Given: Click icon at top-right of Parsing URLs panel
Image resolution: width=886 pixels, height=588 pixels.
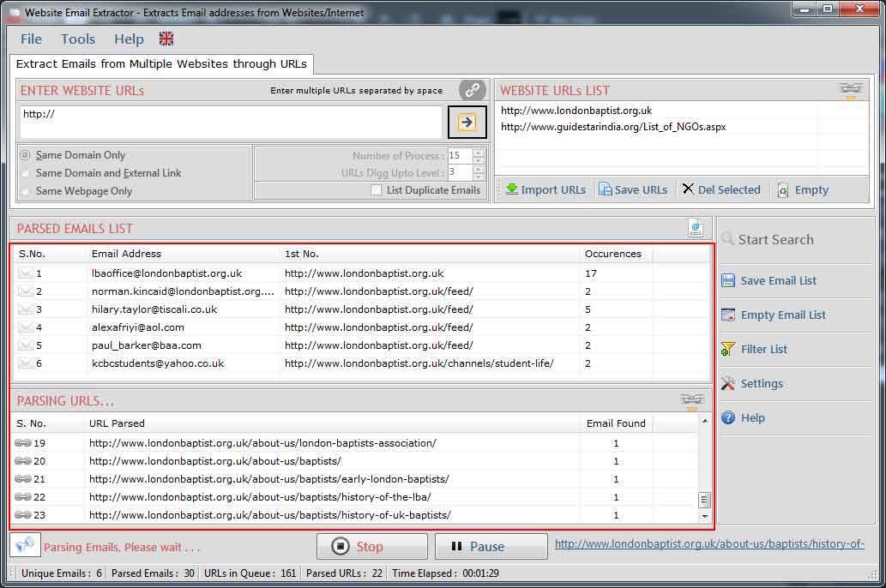Looking at the screenshot, I should [692, 401].
